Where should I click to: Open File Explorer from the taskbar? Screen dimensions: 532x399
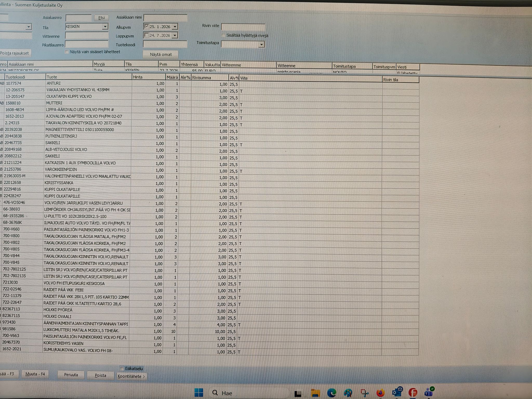coord(315,393)
